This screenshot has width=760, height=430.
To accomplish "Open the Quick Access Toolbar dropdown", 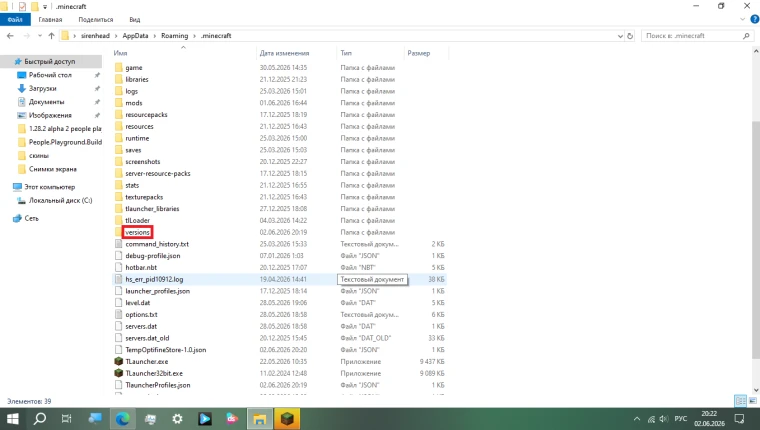I will pyautogui.click(x=45, y=7).
